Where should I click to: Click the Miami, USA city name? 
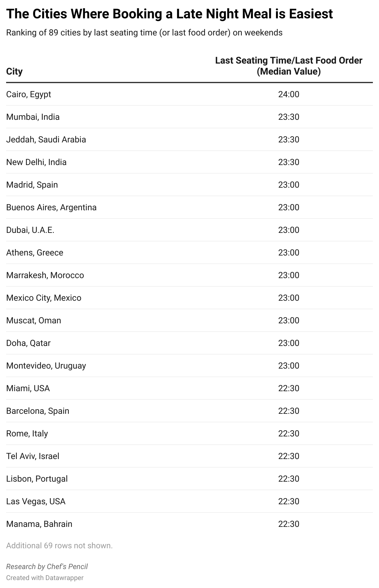point(28,388)
